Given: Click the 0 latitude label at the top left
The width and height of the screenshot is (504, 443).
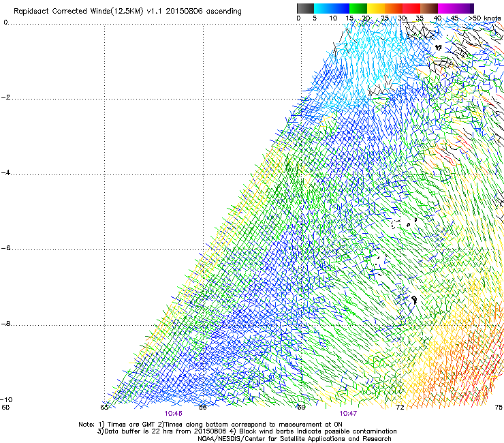Looking at the screenshot, I should pos(5,22).
